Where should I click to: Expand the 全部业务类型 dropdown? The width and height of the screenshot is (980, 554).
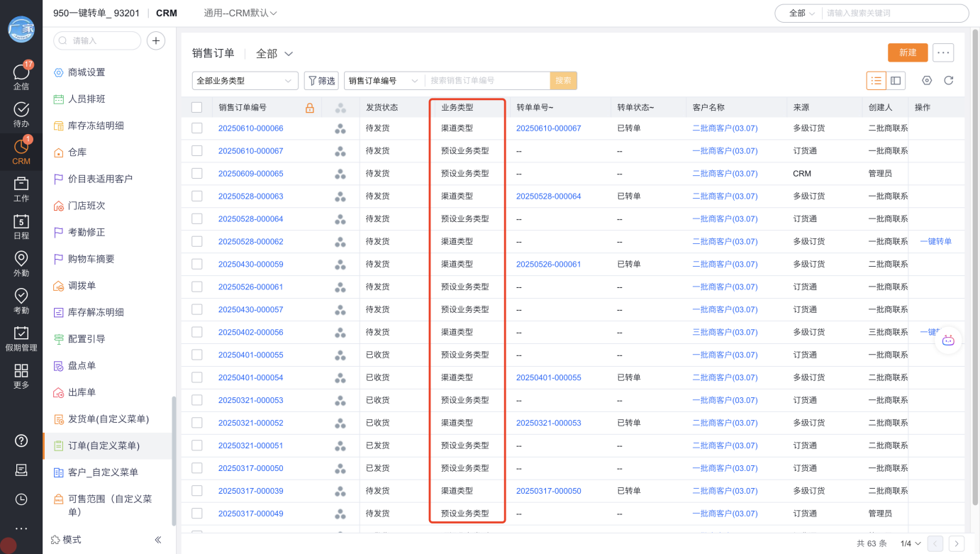pos(245,81)
